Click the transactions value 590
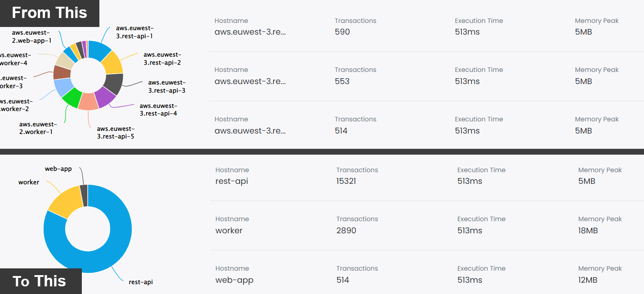The height and width of the screenshot is (294, 644). pyautogui.click(x=342, y=32)
